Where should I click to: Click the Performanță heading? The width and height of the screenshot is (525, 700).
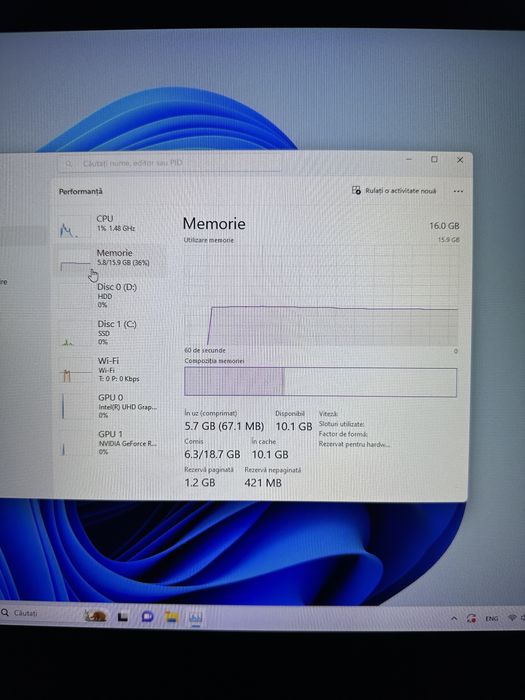point(81,191)
